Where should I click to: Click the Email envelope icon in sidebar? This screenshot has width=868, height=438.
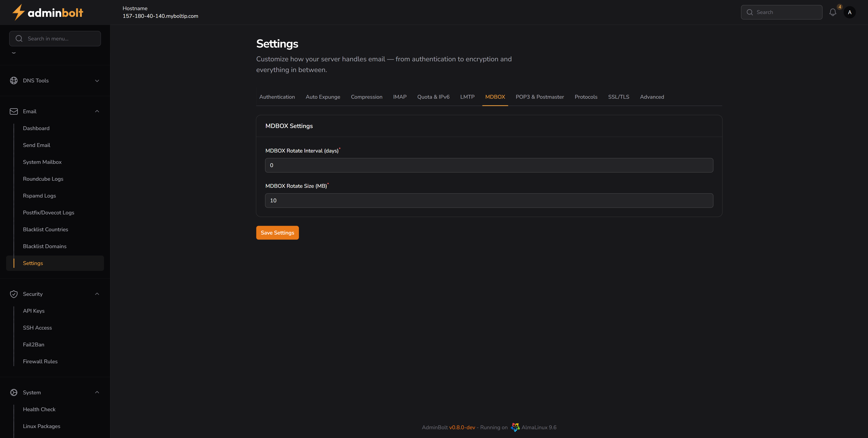[14, 111]
